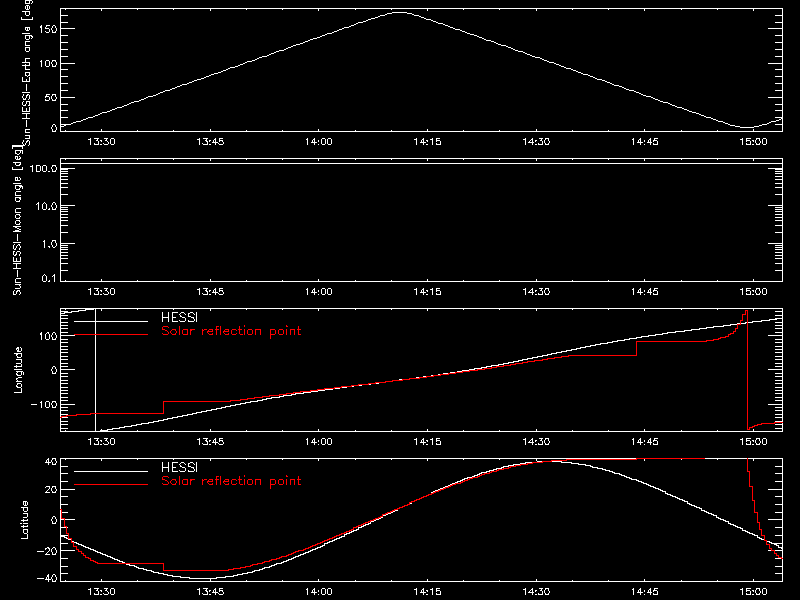Viewport: 800px width, 600px height.
Task: Click 13:45 time label under Latitude plot
Action: [x=210, y=592]
